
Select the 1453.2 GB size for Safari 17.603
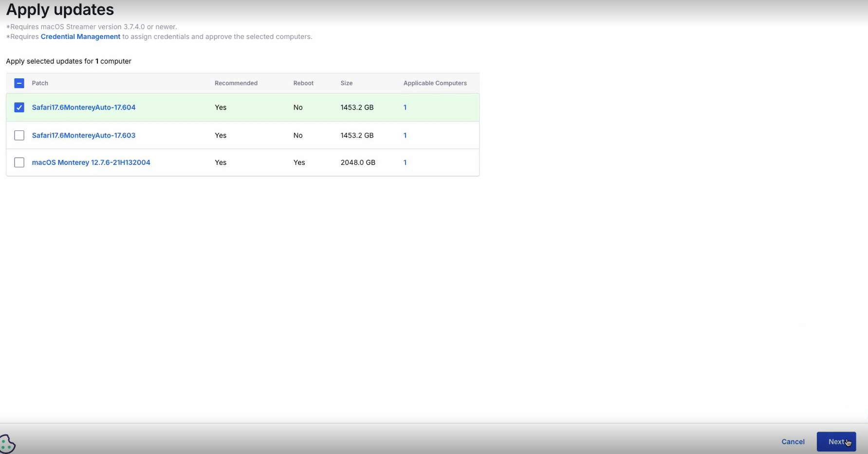pyautogui.click(x=357, y=135)
